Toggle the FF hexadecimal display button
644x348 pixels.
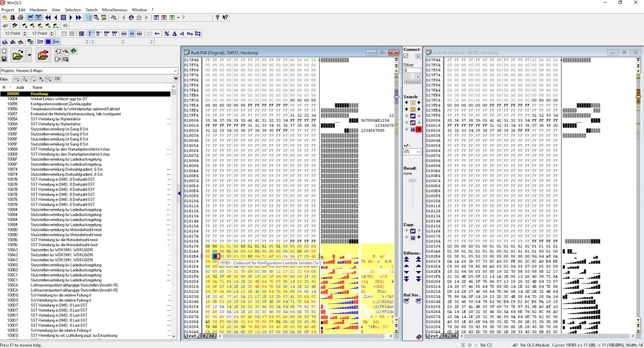pos(132,34)
